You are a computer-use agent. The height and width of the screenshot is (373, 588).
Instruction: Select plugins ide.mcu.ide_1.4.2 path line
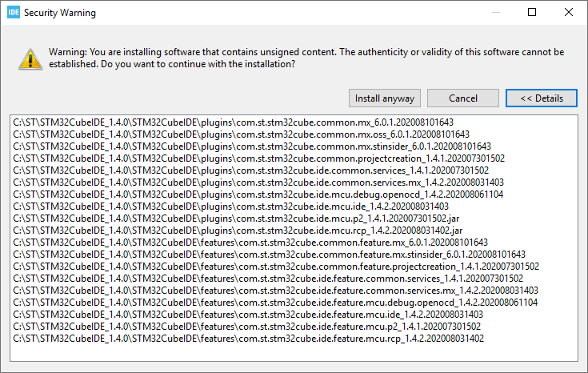pyautogui.click(x=230, y=207)
